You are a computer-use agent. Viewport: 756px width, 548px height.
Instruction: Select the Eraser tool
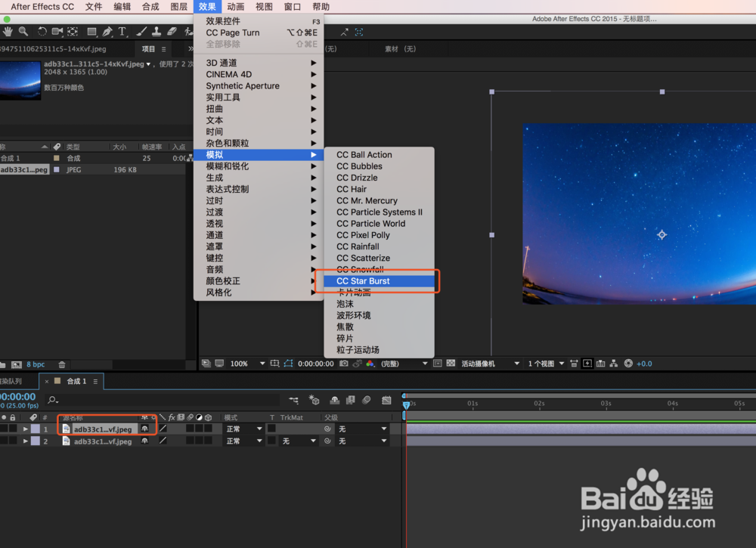point(172,32)
